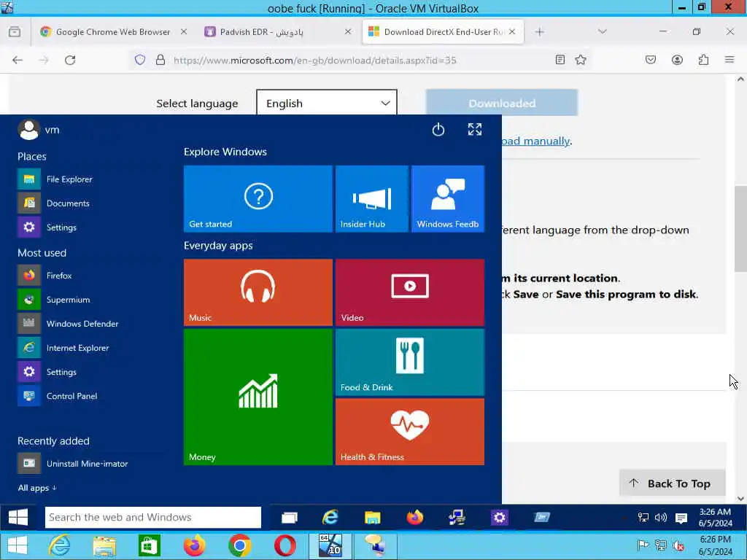Open the list all tabs dropdown
Viewport: 747px width, 560px height.
pos(602,32)
